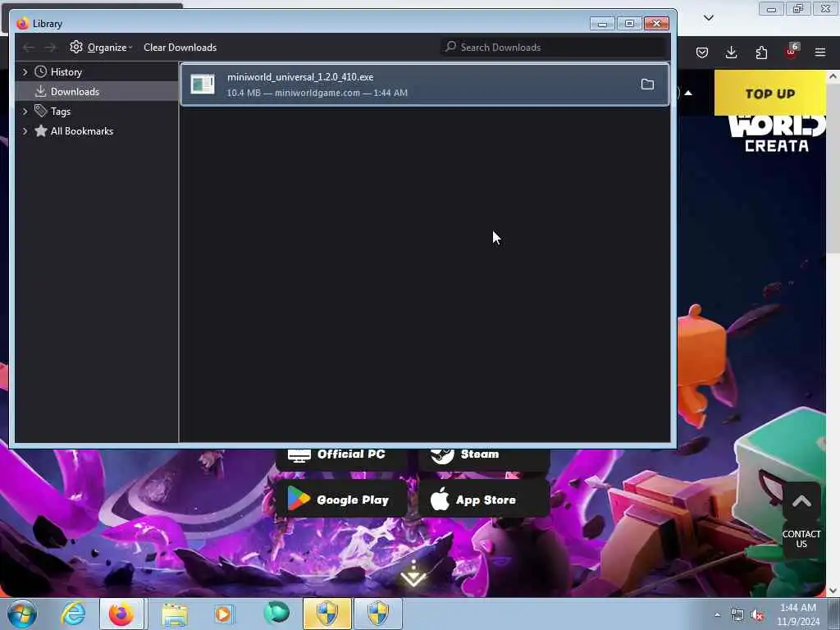Click Official PC download button
Screen dimensions: 840x630
point(342,458)
